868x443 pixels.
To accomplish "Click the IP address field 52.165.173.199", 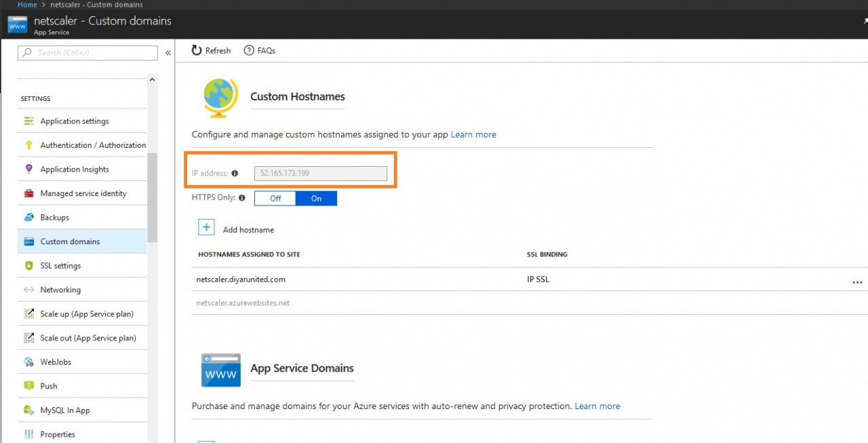I will 321,174.
